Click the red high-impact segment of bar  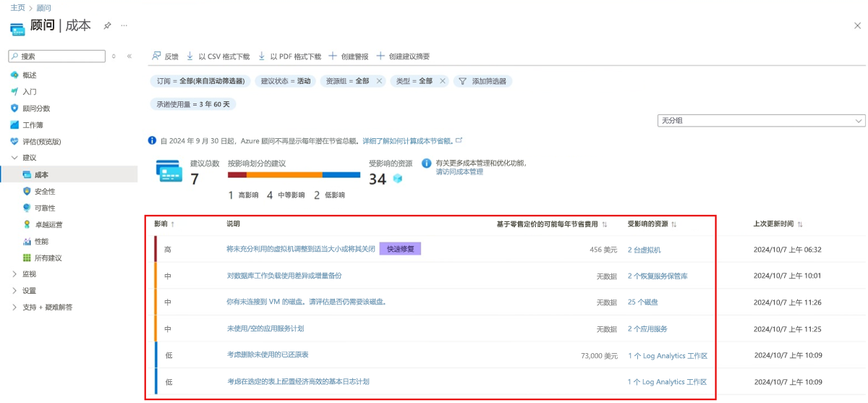tap(237, 174)
